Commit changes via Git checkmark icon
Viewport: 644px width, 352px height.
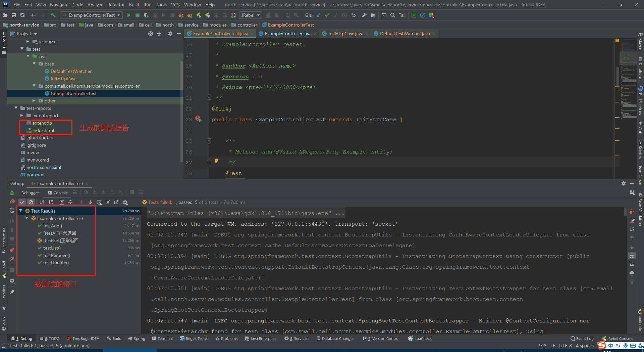coord(327,15)
